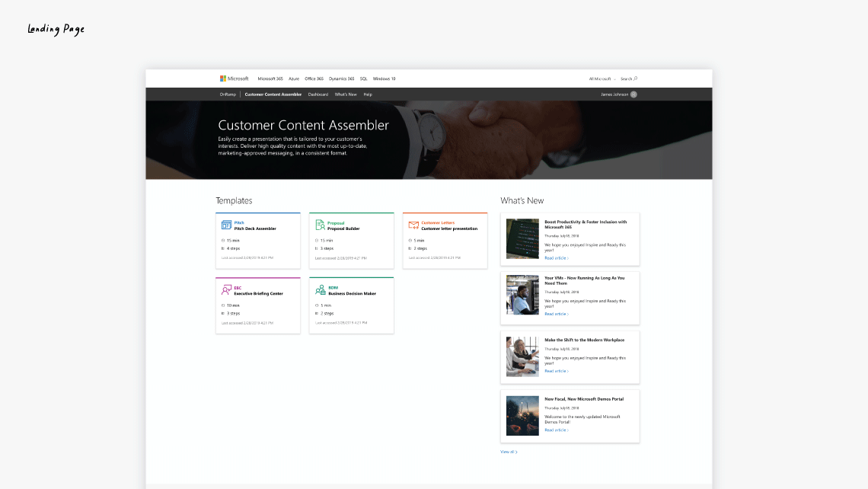Viewport: 868px width, 489px height.
Task: Open the Help tab
Action: click(x=368, y=94)
